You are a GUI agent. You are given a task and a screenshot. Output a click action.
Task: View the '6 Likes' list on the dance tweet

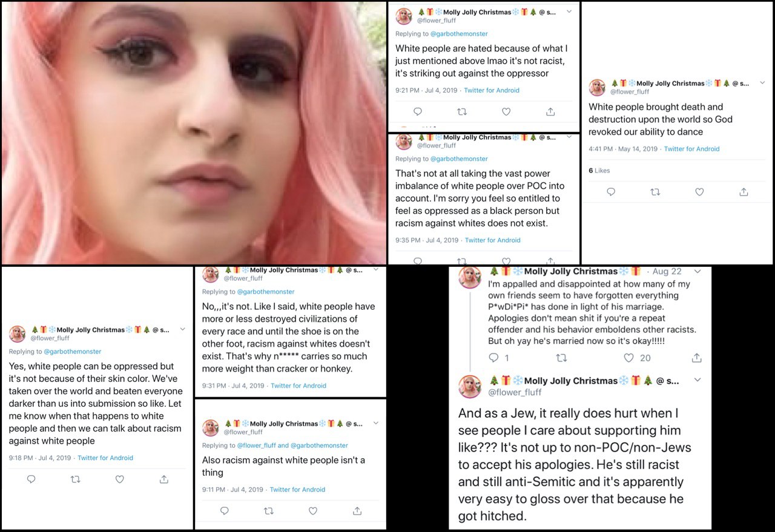click(x=599, y=171)
